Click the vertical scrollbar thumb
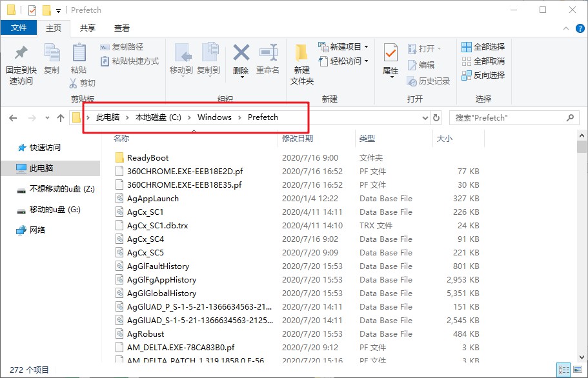The width and height of the screenshot is (588, 378). [582, 146]
